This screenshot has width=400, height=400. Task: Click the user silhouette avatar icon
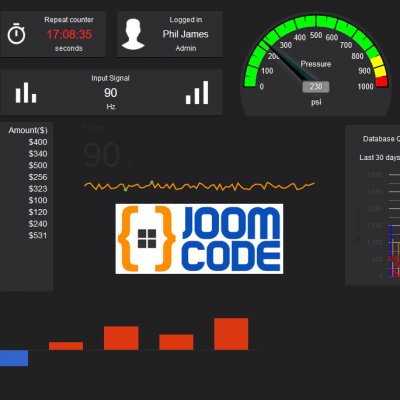(133, 34)
